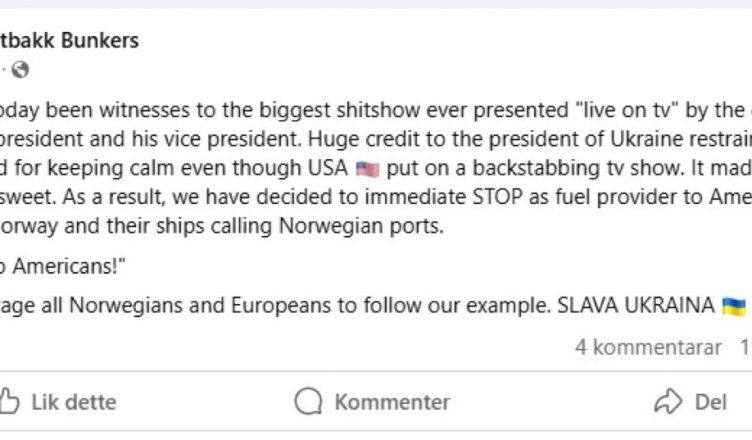The image size is (752, 440).
Task: Click the "vice president" line of text
Action: [x=376, y=139]
